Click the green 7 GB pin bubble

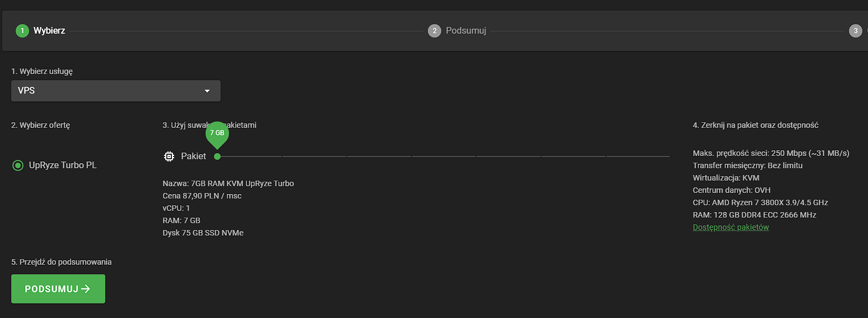pyautogui.click(x=217, y=133)
